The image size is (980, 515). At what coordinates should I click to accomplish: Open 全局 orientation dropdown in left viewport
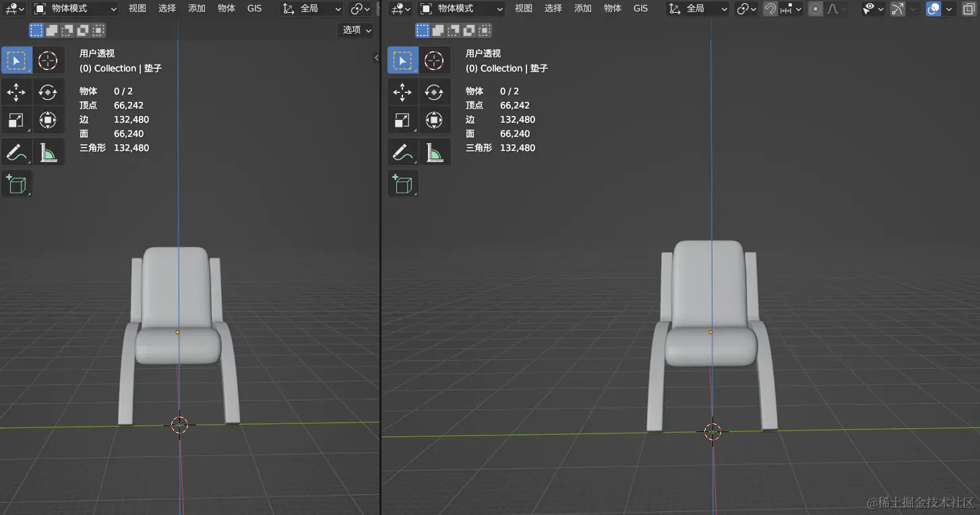(x=312, y=9)
